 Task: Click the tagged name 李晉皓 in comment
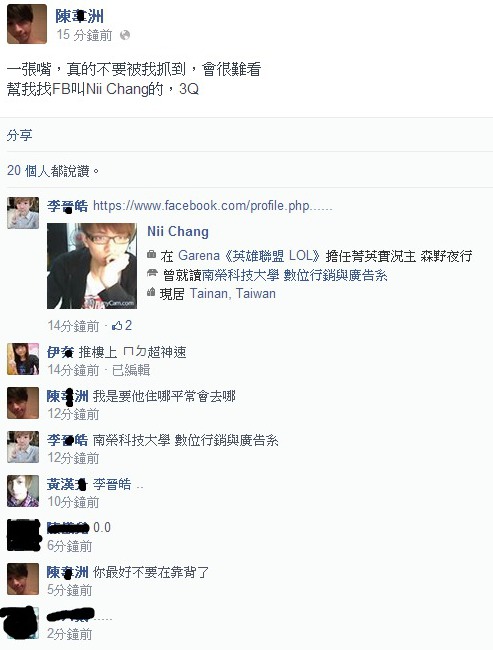coord(112,485)
